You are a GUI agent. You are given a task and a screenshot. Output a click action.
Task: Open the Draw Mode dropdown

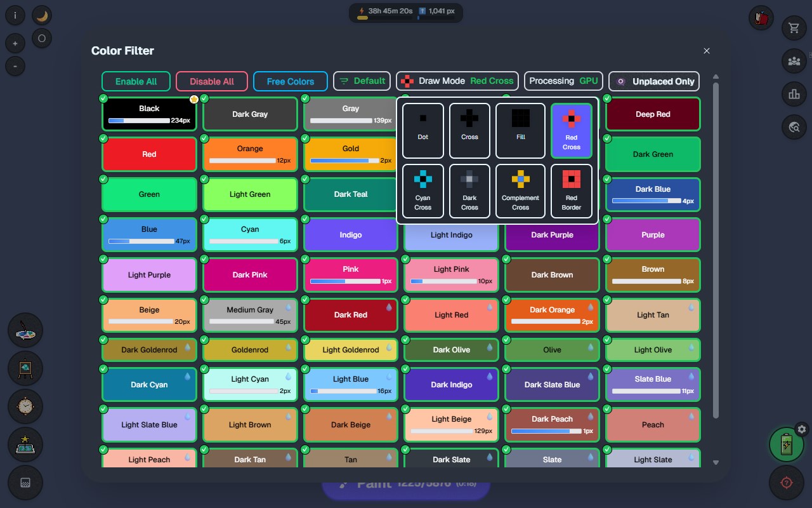point(457,81)
